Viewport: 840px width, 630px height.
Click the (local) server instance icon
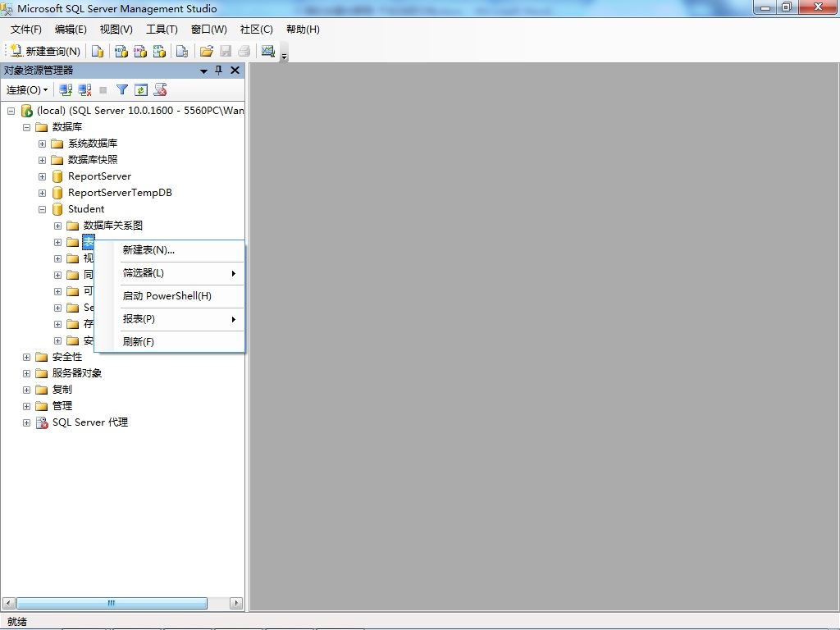(26, 111)
